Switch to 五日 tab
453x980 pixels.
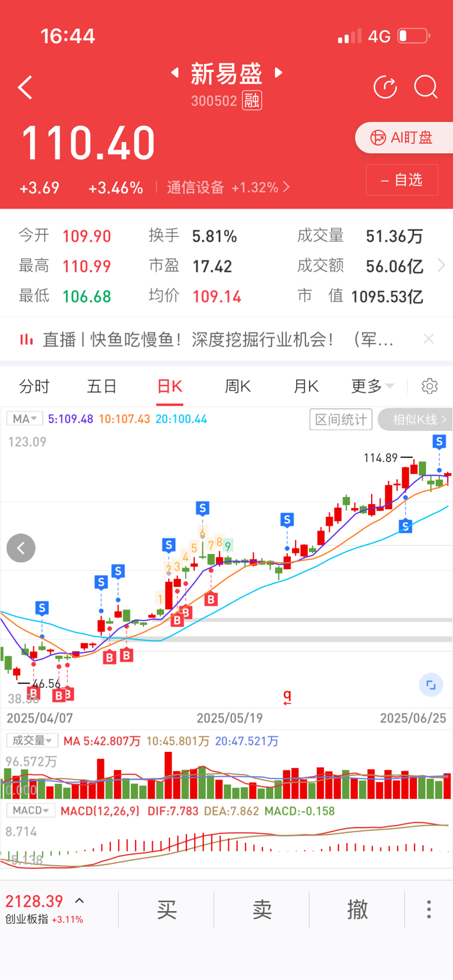pos(102,387)
